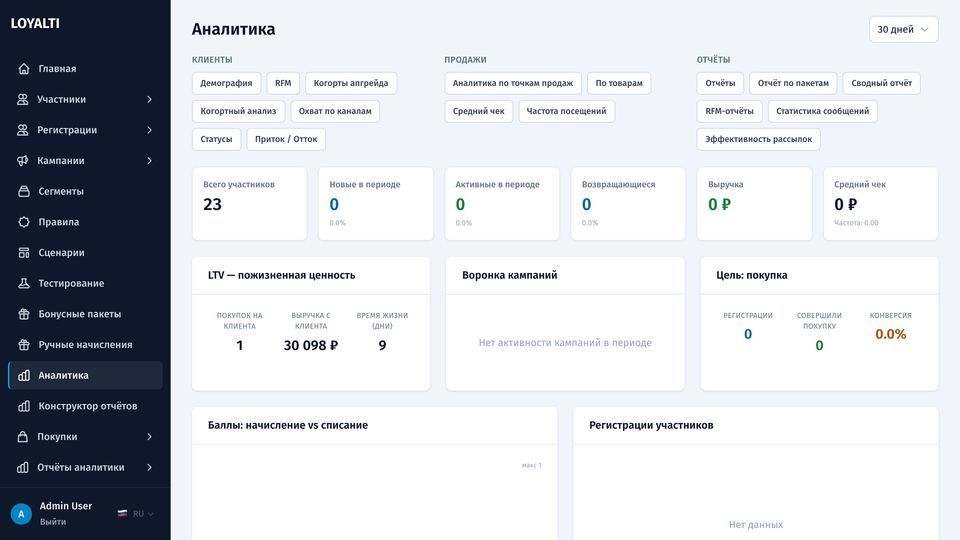Open the 30 дней period dropdown
This screenshot has width=960, height=540.
[903, 29]
